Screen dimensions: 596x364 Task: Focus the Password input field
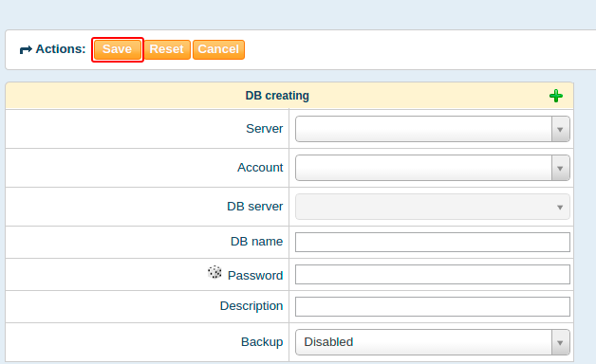click(x=433, y=275)
